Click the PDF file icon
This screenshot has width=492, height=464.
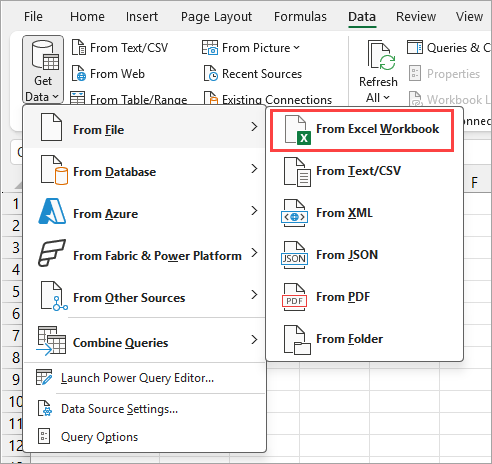pyautogui.click(x=295, y=298)
